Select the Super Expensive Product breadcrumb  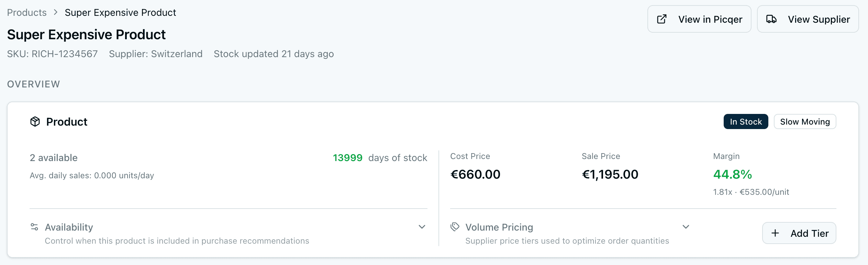click(120, 12)
